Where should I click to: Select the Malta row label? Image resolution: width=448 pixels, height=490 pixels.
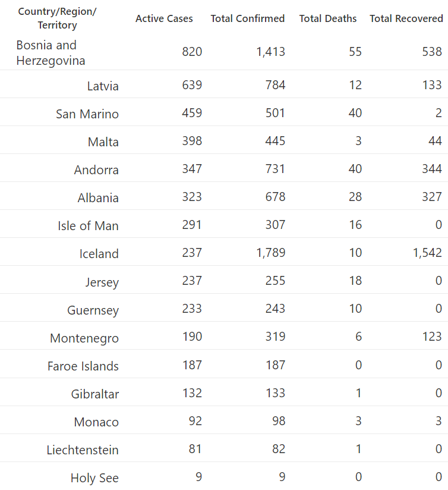103,142
